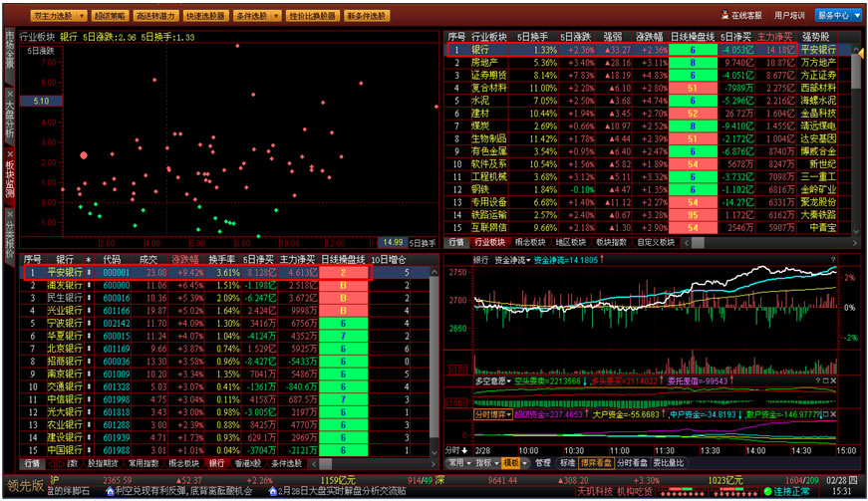Select the 条件选股 tab under the stock list
This screenshot has width=868, height=501.
pos(286,463)
